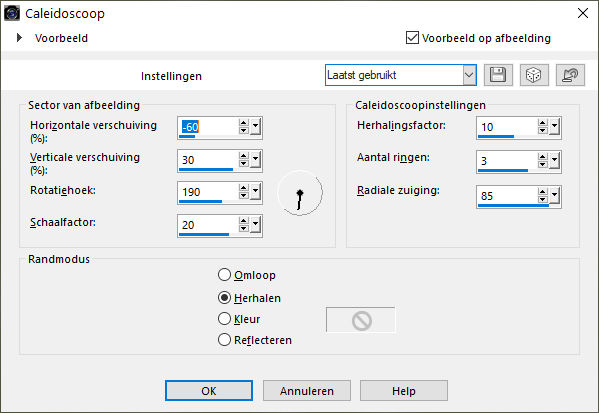599x413 pixels.
Task: Decrease Radiale zuiging with down arrow
Action: (x=542, y=199)
